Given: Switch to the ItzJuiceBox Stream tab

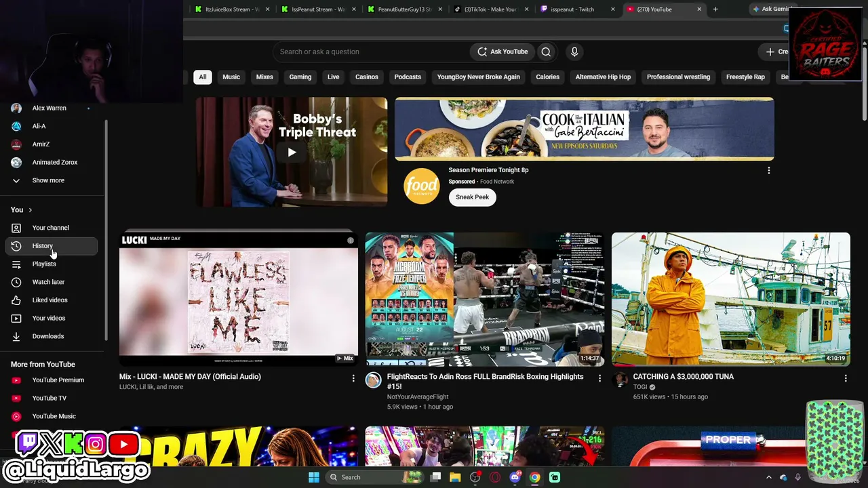Looking at the screenshot, I should point(231,9).
